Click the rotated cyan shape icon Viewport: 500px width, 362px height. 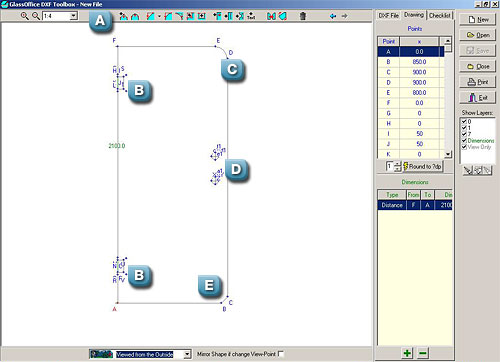(283, 16)
